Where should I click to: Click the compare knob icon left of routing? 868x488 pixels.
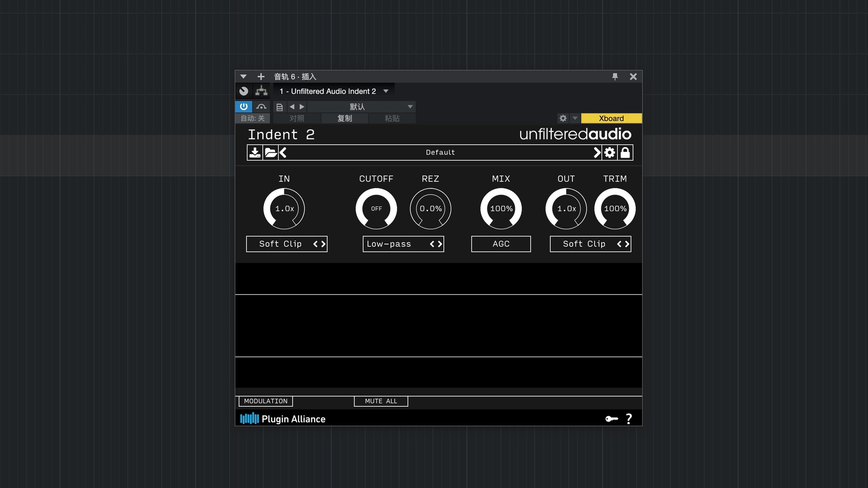coord(244,91)
